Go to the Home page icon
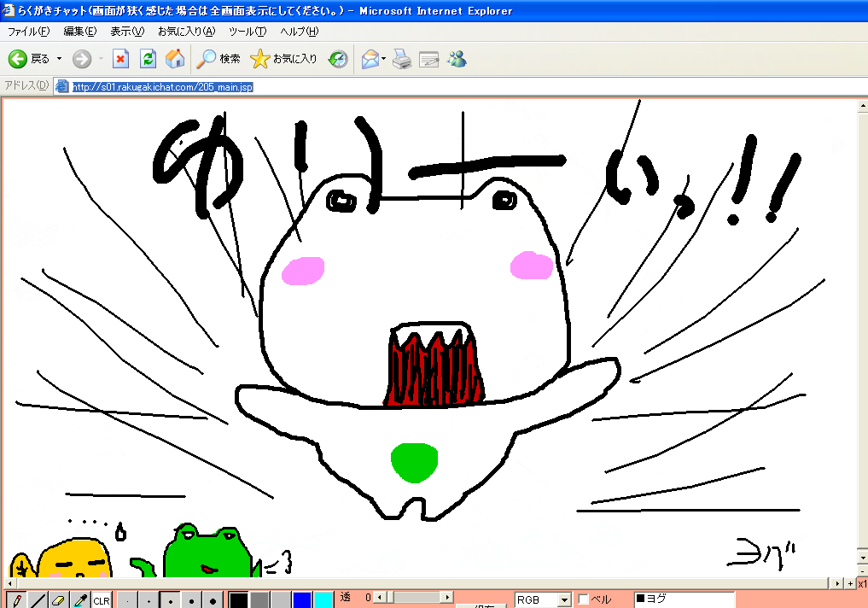Screen dimensions: 868x608 pyautogui.click(x=175, y=59)
